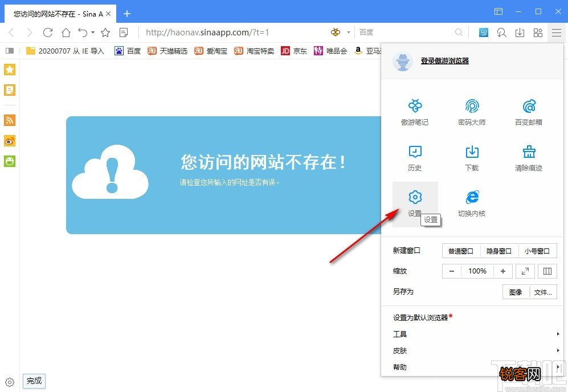Open the 20200707 从 IE 导入 bookmarks folder
The width and height of the screenshot is (568, 392).
pos(65,51)
